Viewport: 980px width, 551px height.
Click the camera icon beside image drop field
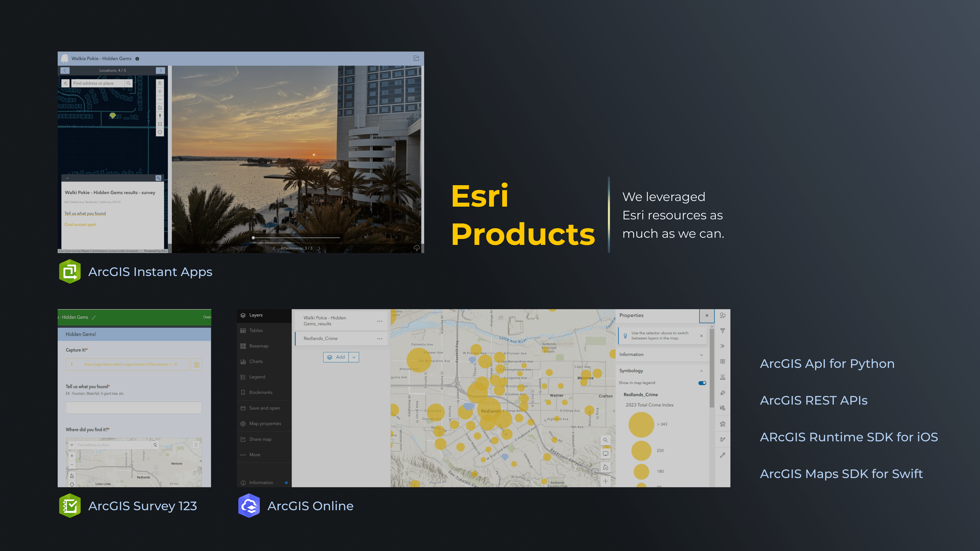coord(196,364)
